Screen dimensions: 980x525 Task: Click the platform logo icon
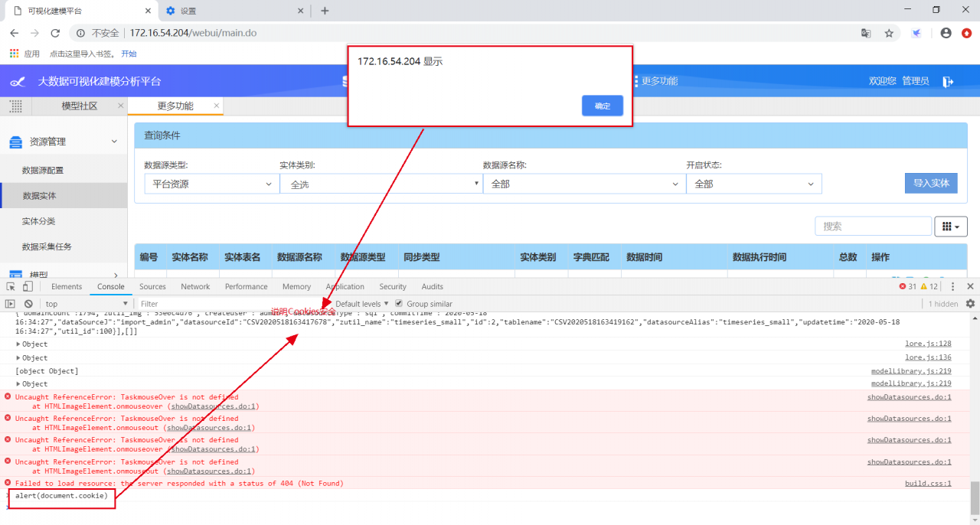[18, 81]
